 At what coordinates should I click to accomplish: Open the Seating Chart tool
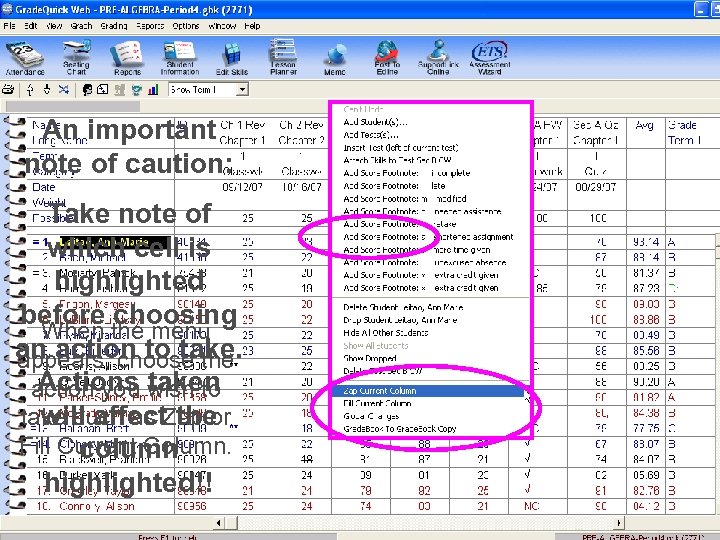coord(76,58)
